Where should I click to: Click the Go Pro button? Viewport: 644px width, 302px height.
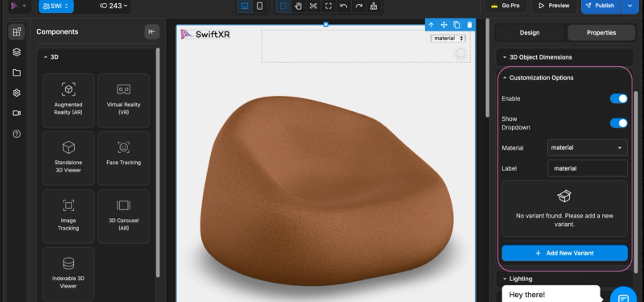[506, 6]
